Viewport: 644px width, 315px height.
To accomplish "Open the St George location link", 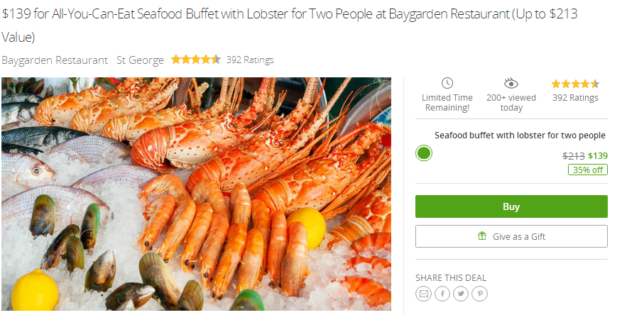I will click(x=140, y=60).
